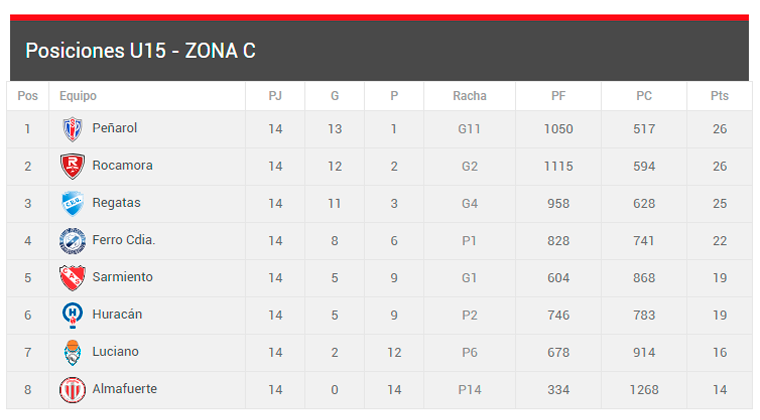
Task: Click Regatas G4 streak cell
Action: click(469, 203)
